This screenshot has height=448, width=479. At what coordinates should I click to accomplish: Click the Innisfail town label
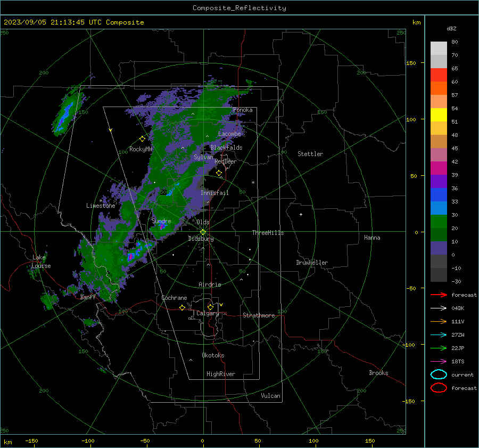click(215, 193)
